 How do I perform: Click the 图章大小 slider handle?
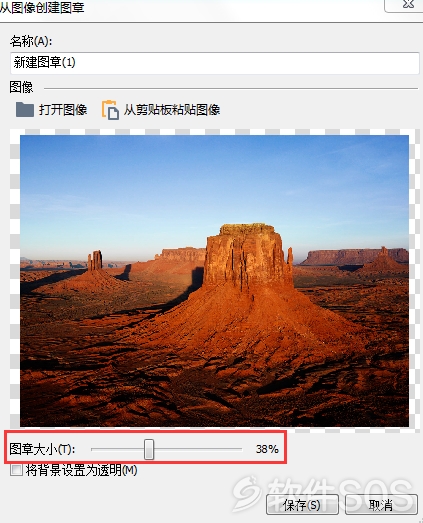pos(149,449)
